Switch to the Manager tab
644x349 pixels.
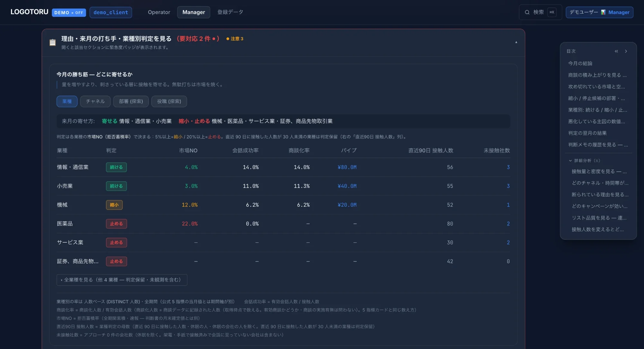click(194, 12)
